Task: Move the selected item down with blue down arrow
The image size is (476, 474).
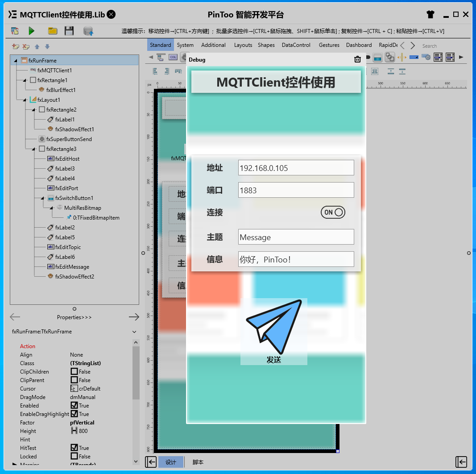Action: point(47,46)
